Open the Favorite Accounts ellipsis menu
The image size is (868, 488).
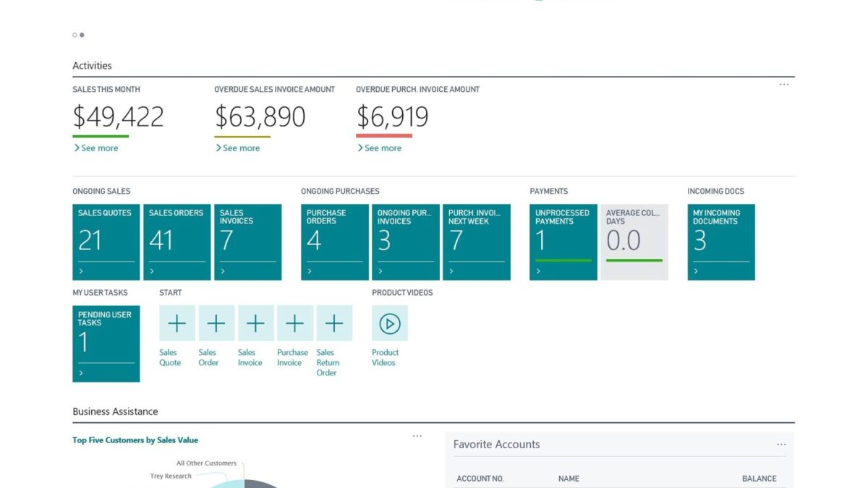(x=780, y=444)
